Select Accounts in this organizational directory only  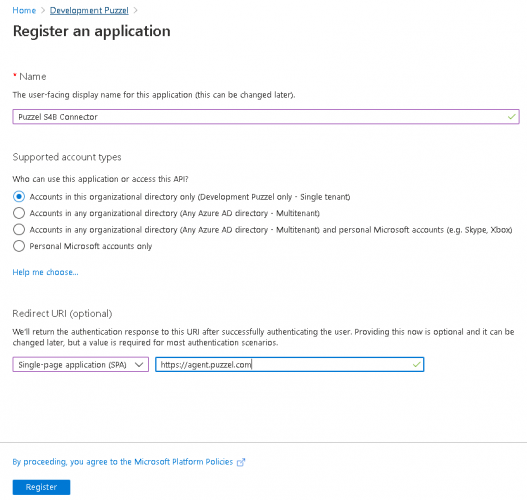click(19, 197)
